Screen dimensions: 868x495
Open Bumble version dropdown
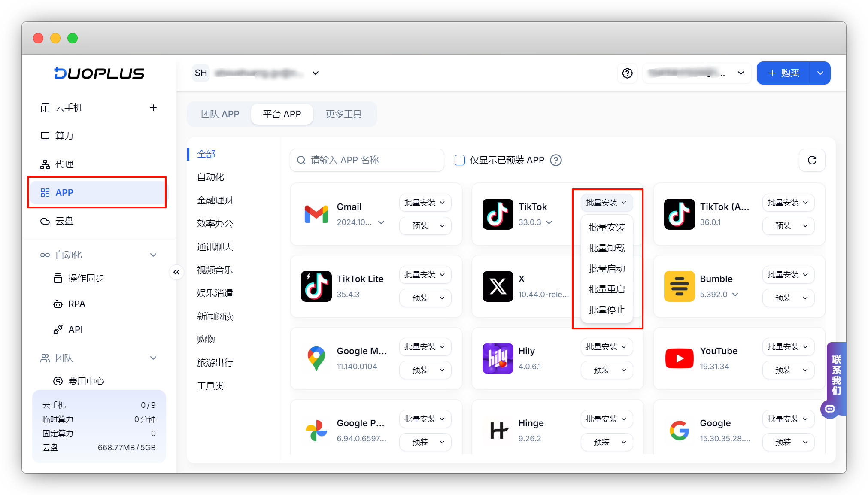pyautogui.click(x=735, y=295)
